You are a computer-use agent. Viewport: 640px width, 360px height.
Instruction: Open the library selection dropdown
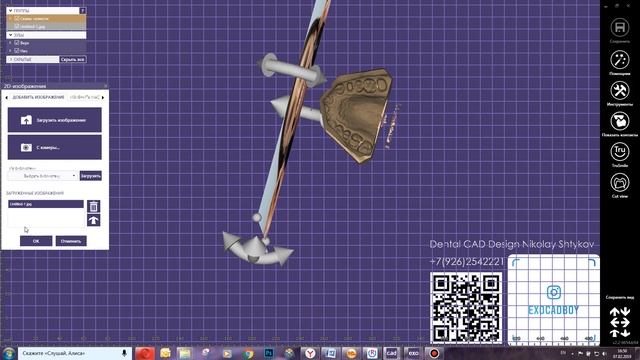click(42, 176)
